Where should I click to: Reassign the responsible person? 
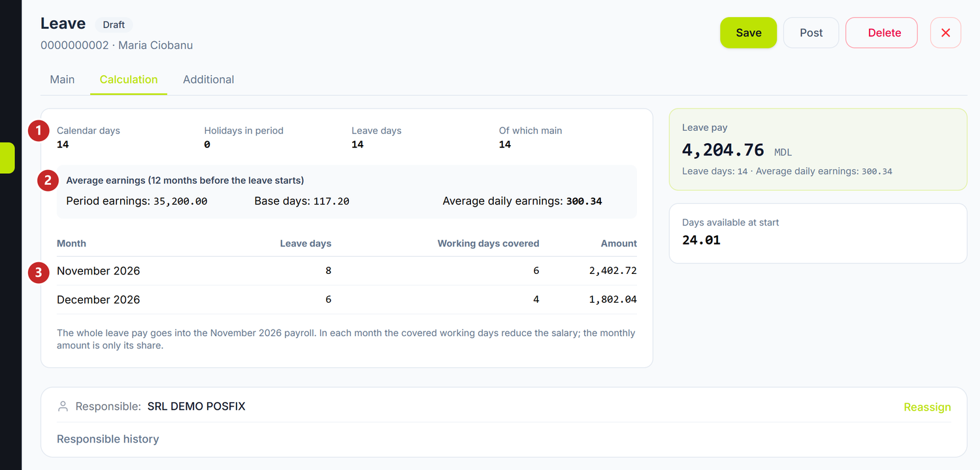coord(927,407)
